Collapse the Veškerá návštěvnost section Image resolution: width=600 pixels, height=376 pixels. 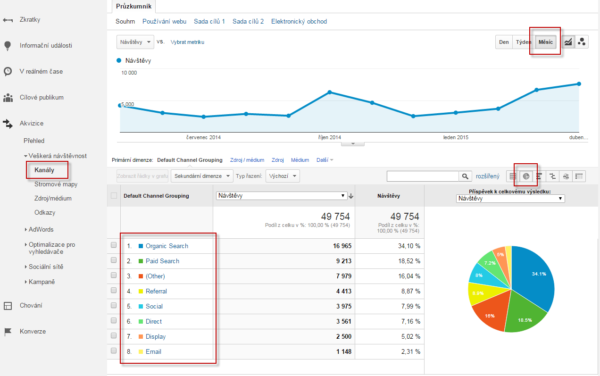(55, 156)
